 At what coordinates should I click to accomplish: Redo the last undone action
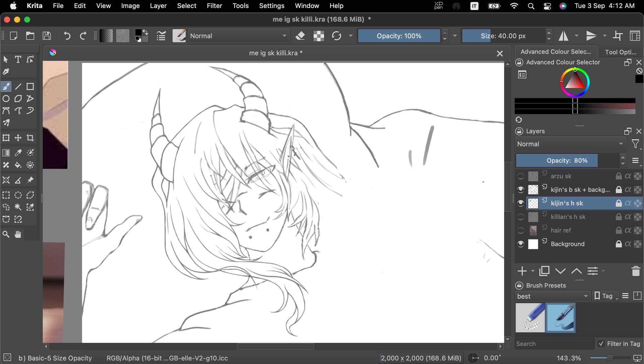[83, 36]
